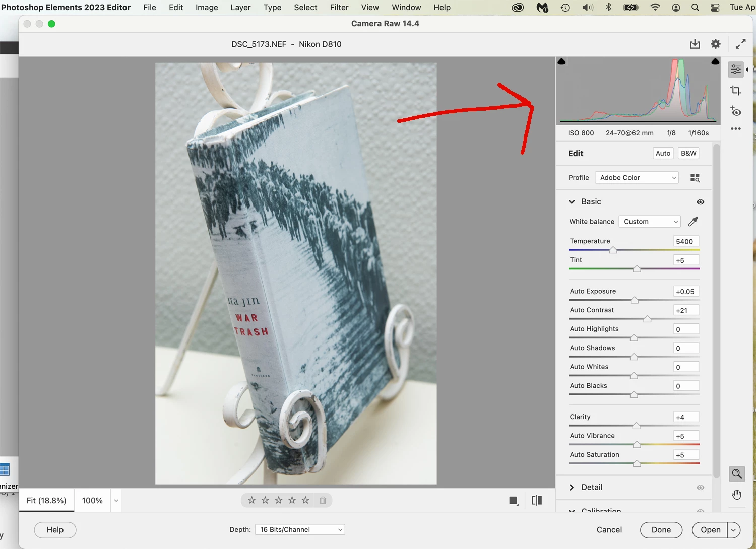
Task: Collapse edit panel side arrow
Action: tap(747, 70)
